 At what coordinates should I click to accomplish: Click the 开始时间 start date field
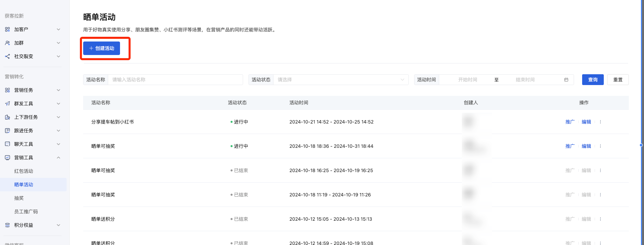(x=468, y=80)
